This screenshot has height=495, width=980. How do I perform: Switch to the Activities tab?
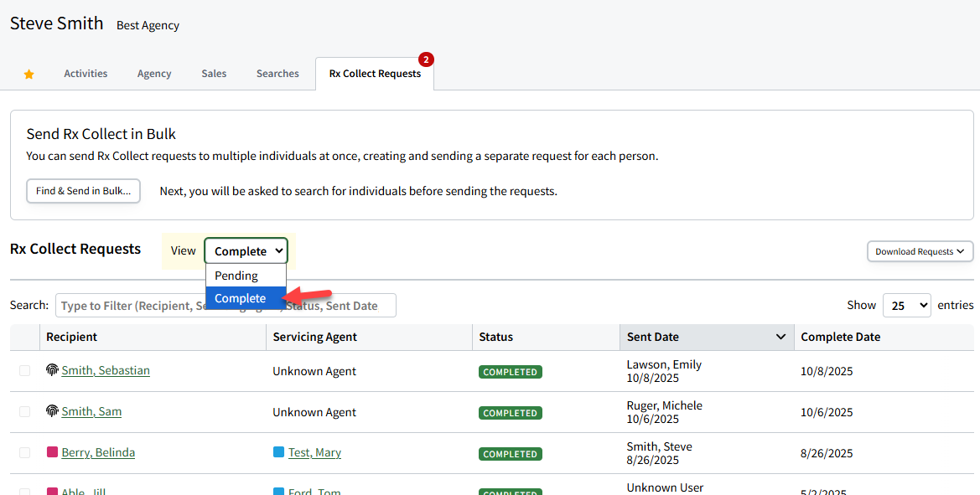click(x=85, y=74)
